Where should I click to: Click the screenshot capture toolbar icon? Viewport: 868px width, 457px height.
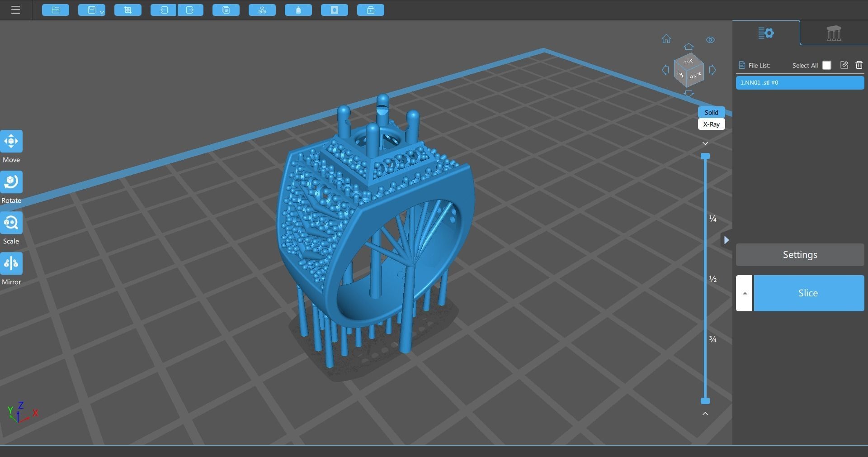pos(128,10)
